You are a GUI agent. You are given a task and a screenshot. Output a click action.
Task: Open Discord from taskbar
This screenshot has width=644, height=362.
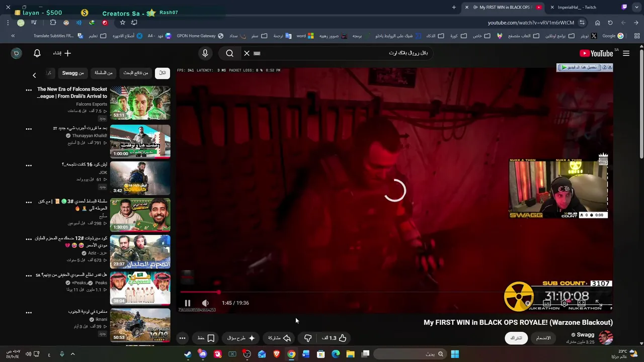pos(203,354)
